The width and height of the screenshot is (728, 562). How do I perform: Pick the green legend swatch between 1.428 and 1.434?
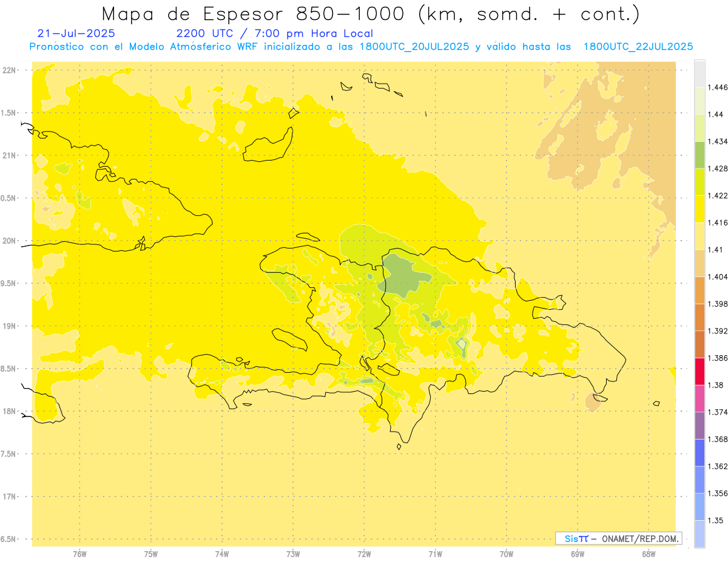click(699, 155)
